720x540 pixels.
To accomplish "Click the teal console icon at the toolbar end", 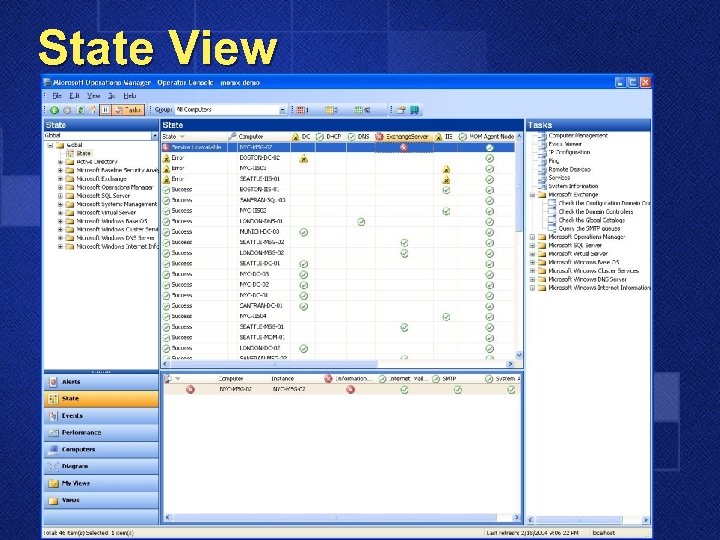I will tap(415, 110).
